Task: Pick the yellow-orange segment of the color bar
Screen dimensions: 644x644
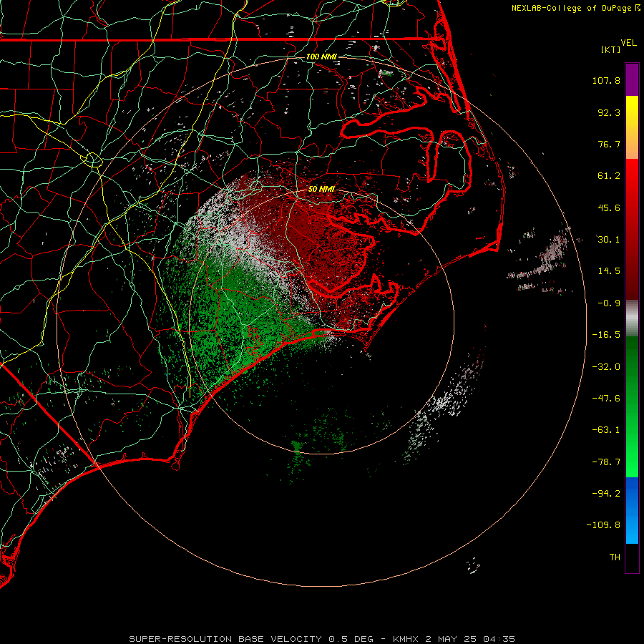Action: tap(632, 127)
